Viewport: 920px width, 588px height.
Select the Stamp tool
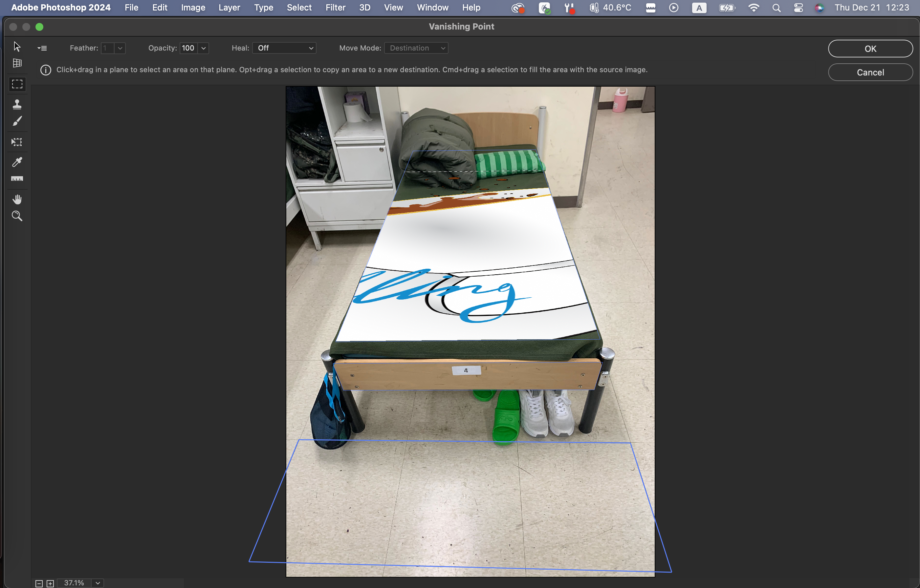click(17, 104)
